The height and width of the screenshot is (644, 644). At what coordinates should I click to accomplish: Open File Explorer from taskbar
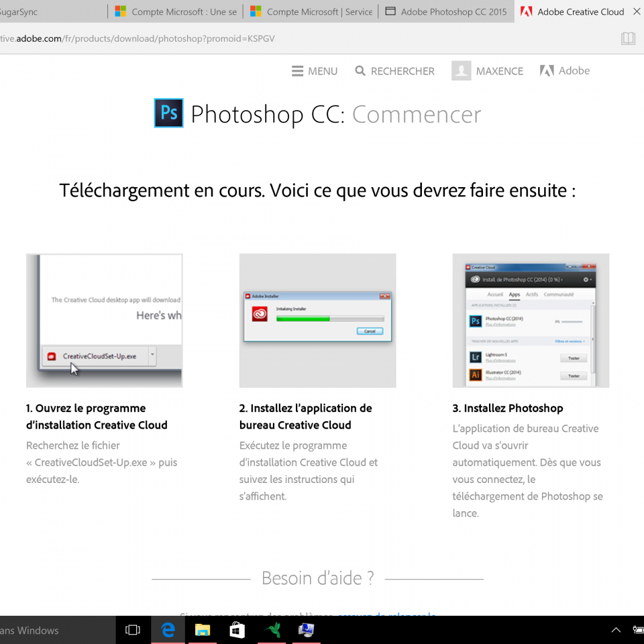coord(203,630)
